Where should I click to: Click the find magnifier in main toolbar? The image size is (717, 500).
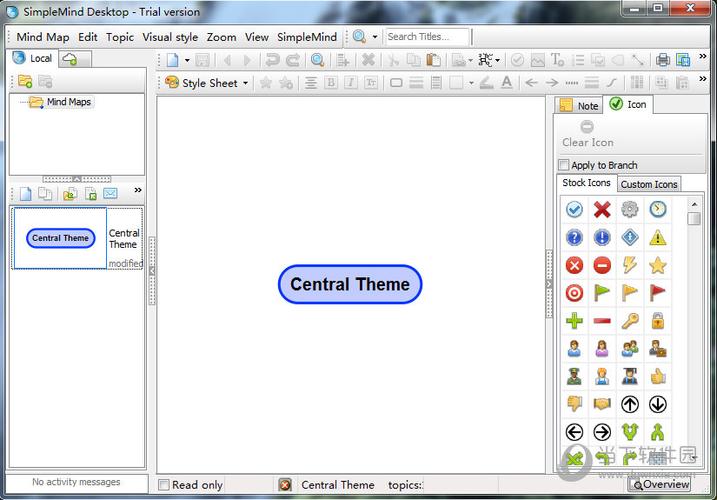pyautogui.click(x=317, y=60)
